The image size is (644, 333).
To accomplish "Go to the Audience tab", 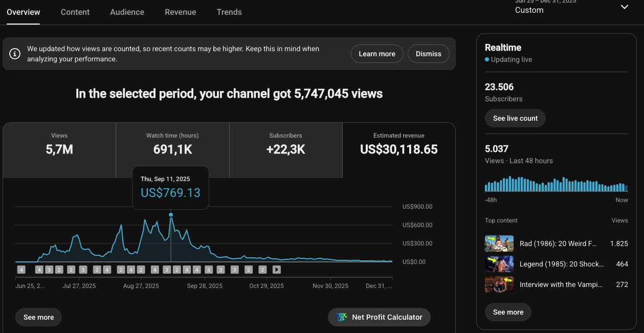I will [x=127, y=12].
